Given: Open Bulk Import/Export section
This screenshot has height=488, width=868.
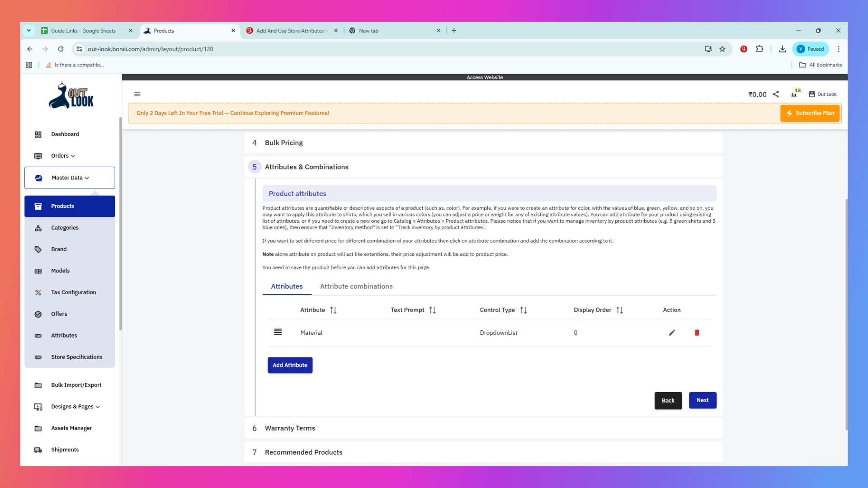Looking at the screenshot, I should pyautogui.click(x=76, y=385).
